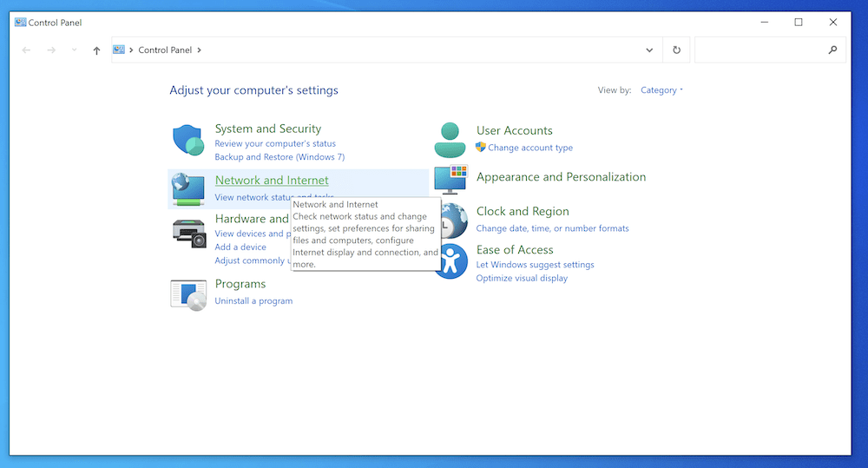Image resolution: width=868 pixels, height=468 pixels.
Task: Maximize the Control Panel window
Action: coord(799,23)
